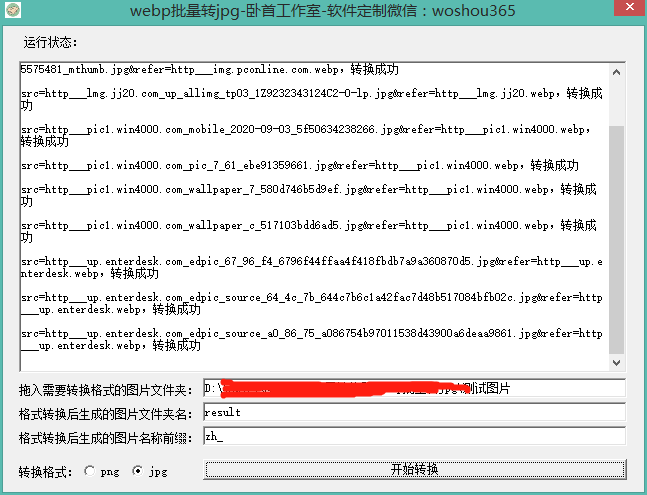Screen dimensions: 647x495
Task: Click the 运行状态 label
Action: tap(50, 42)
